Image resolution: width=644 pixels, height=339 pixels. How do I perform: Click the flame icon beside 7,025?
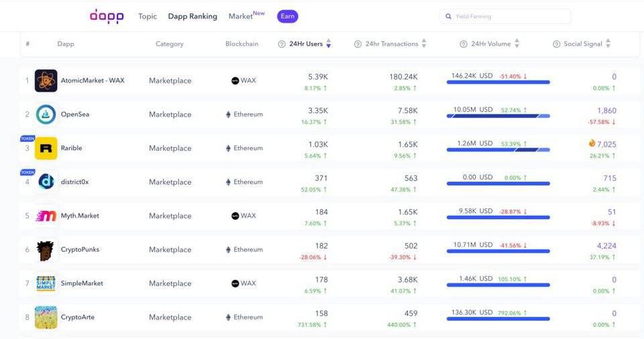(x=592, y=143)
